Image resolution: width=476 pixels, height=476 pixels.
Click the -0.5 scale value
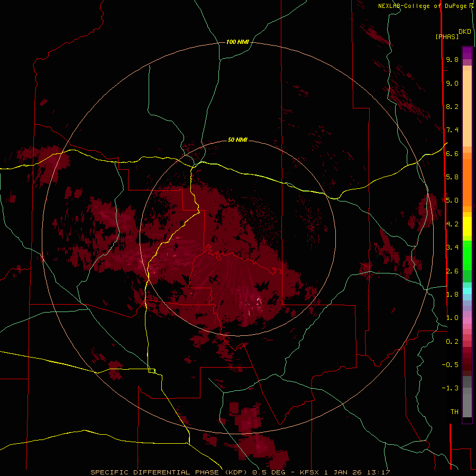pos(450,365)
